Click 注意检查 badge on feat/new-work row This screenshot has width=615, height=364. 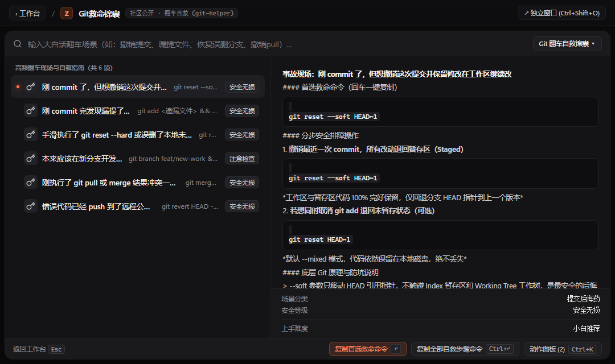242,158
